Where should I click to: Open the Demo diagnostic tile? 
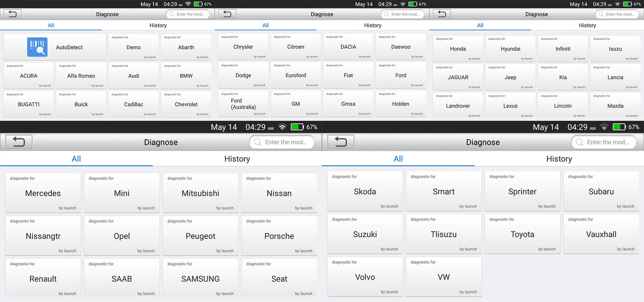pos(134,47)
